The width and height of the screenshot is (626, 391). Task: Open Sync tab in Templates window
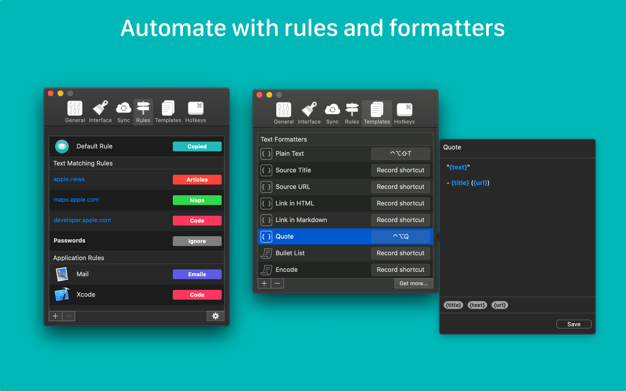tap(332, 113)
